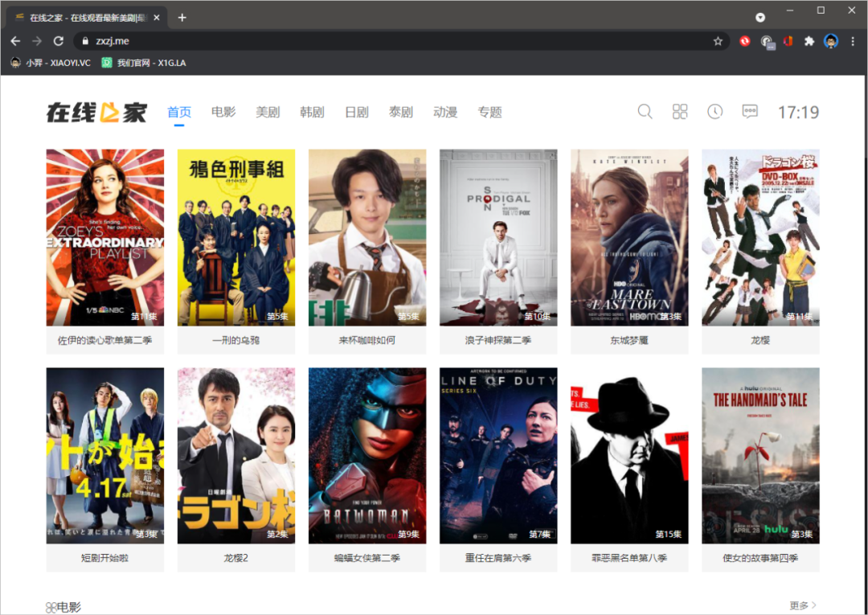Image resolution: width=868 pixels, height=615 pixels.
Task: Click title 浪子神探第二季
Action: coord(499,340)
